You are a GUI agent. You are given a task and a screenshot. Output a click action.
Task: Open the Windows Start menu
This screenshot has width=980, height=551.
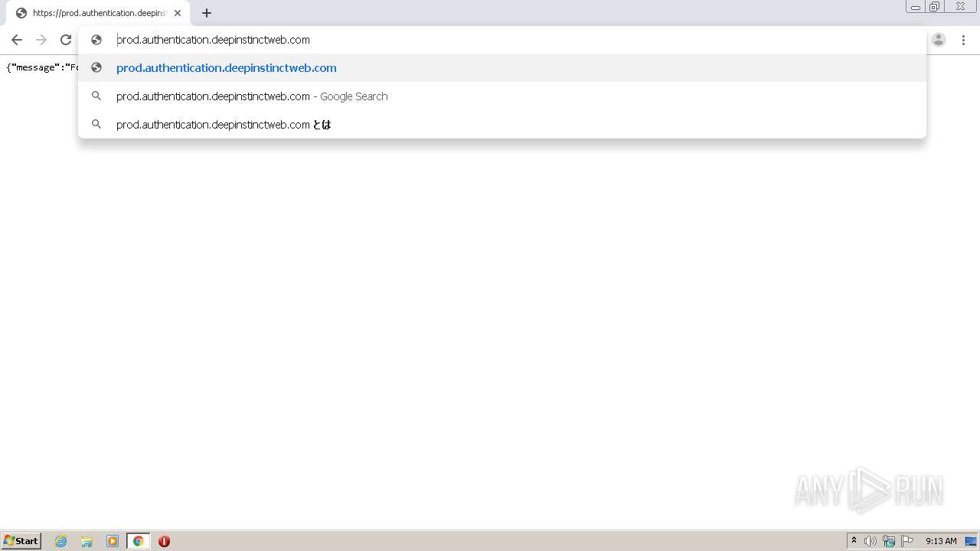21,541
